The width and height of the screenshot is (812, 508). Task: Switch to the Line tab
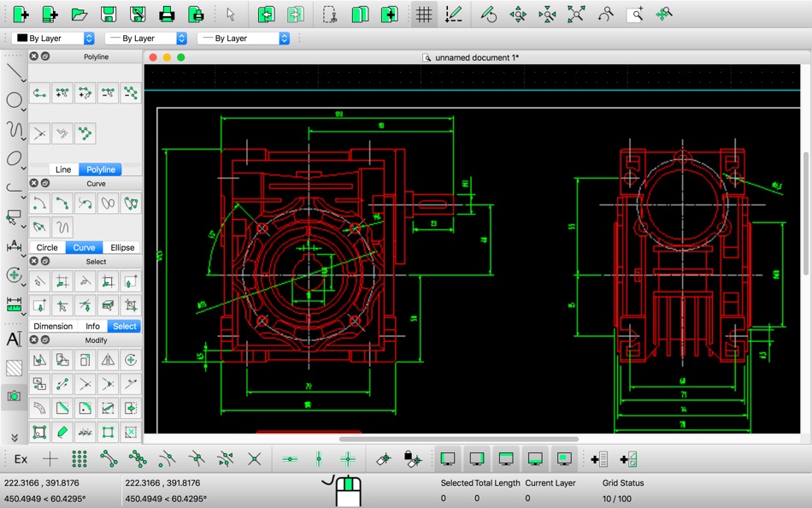coord(63,169)
